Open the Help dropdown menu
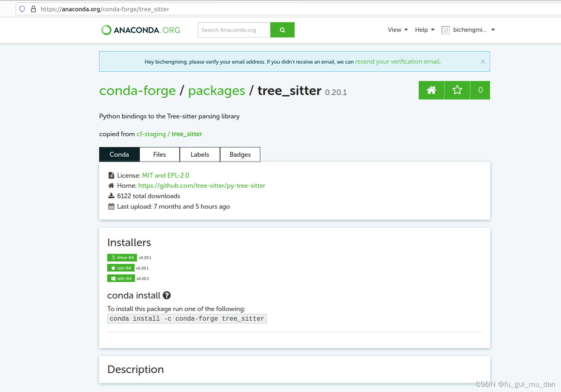Image resolution: width=561 pixels, height=392 pixels. [425, 30]
